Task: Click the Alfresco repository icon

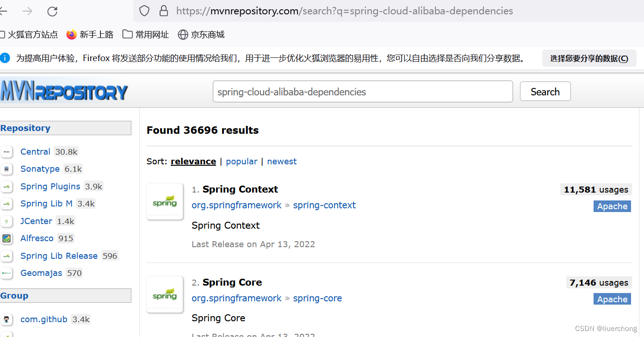Action: point(6,238)
